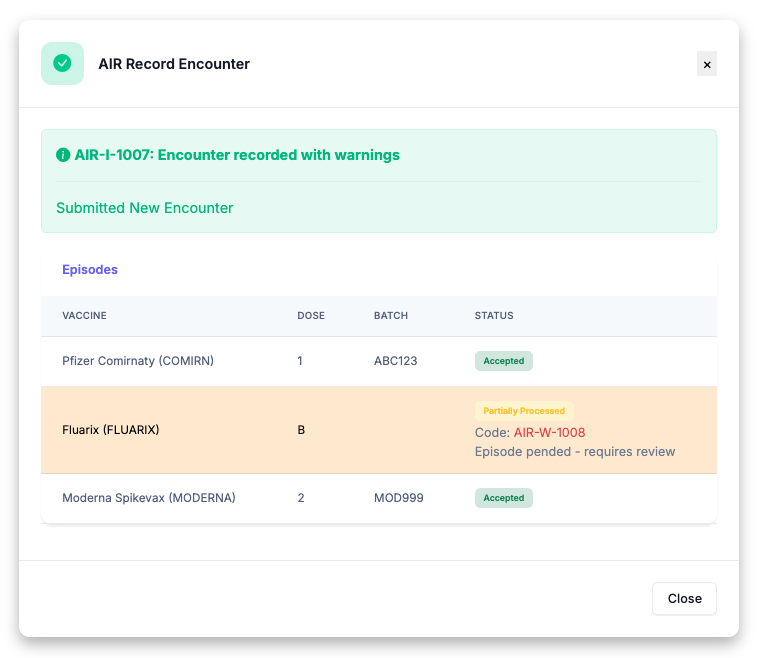
Task: Select the Fluarix (FLUARIX) row
Action: point(379,430)
